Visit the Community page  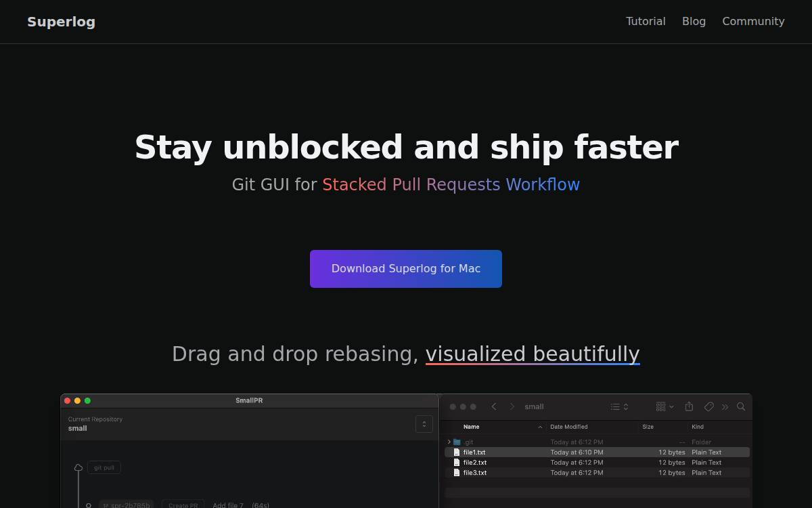(753, 22)
